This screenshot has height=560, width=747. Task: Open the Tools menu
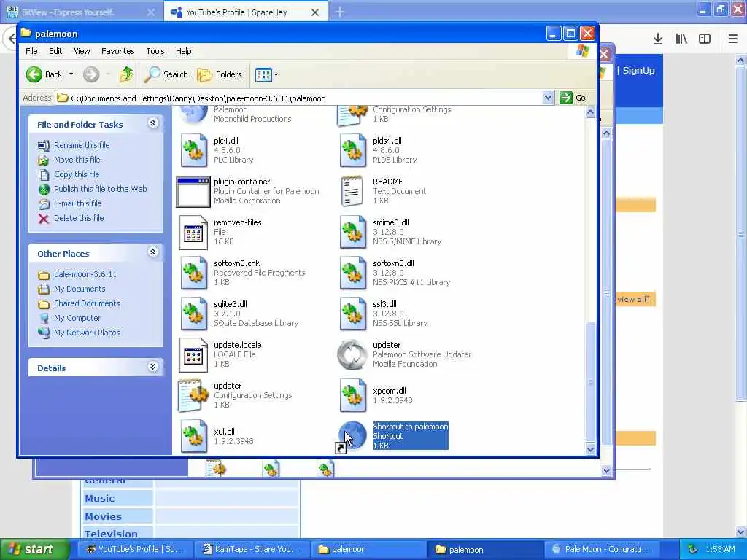155,51
